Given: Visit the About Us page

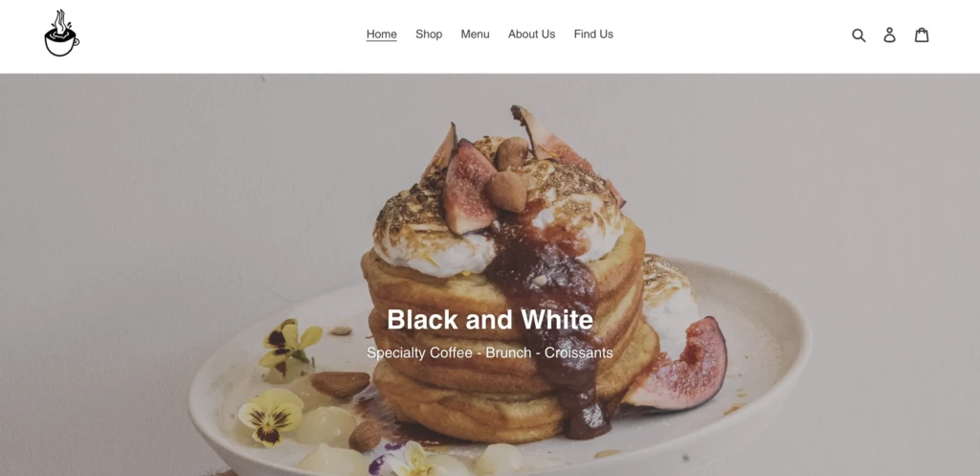Looking at the screenshot, I should pos(531,34).
